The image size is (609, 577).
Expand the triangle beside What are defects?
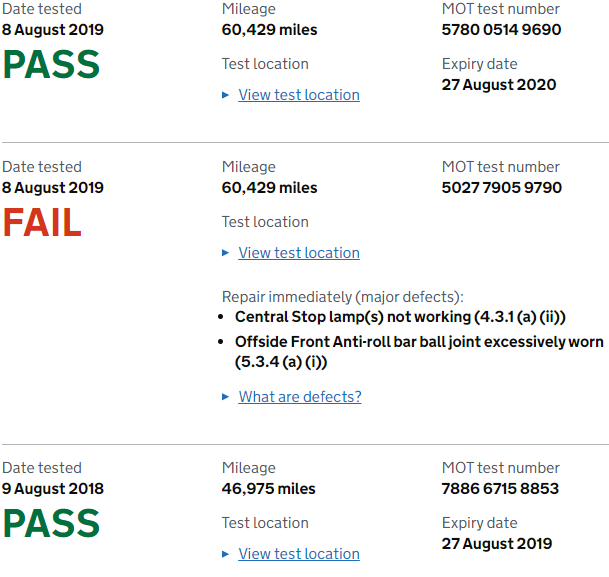pos(226,397)
